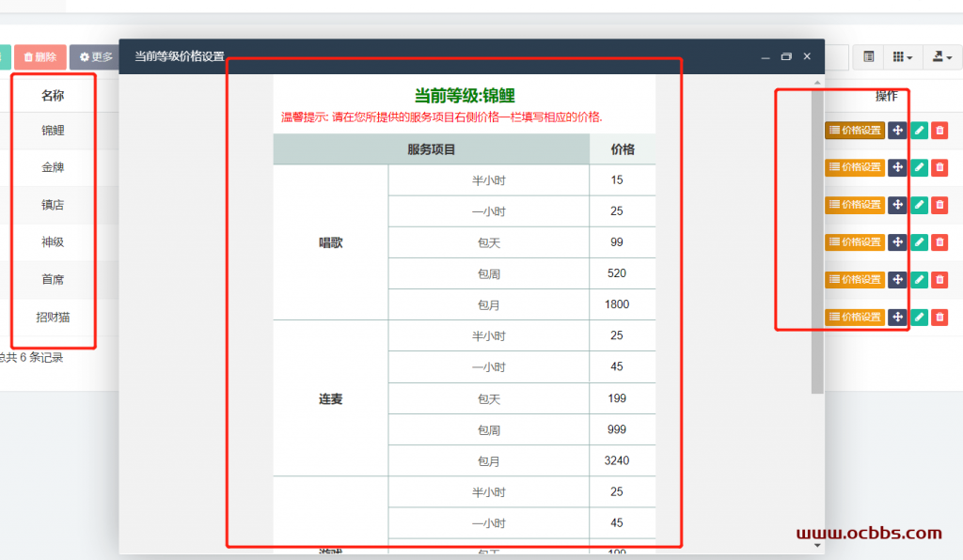Viewport: 963px width, 560px height.
Task: Select the 锦鲤 name cell
Action: [x=53, y=130]
